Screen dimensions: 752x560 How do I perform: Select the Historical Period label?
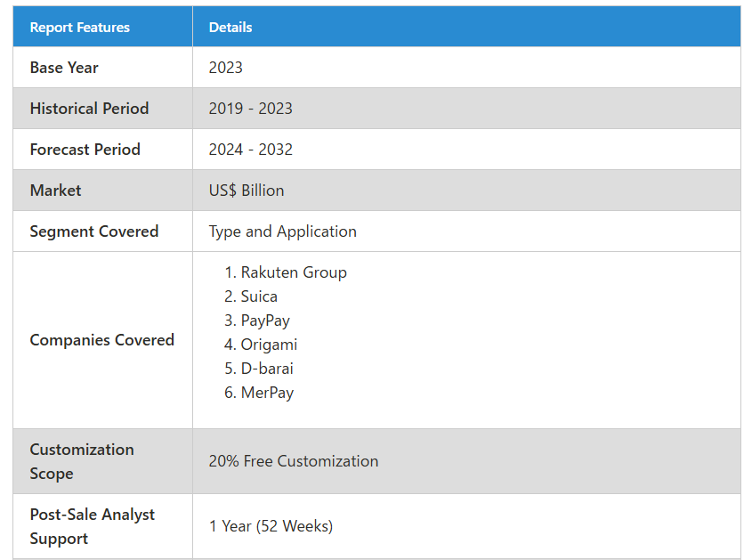tap(89, 109)
